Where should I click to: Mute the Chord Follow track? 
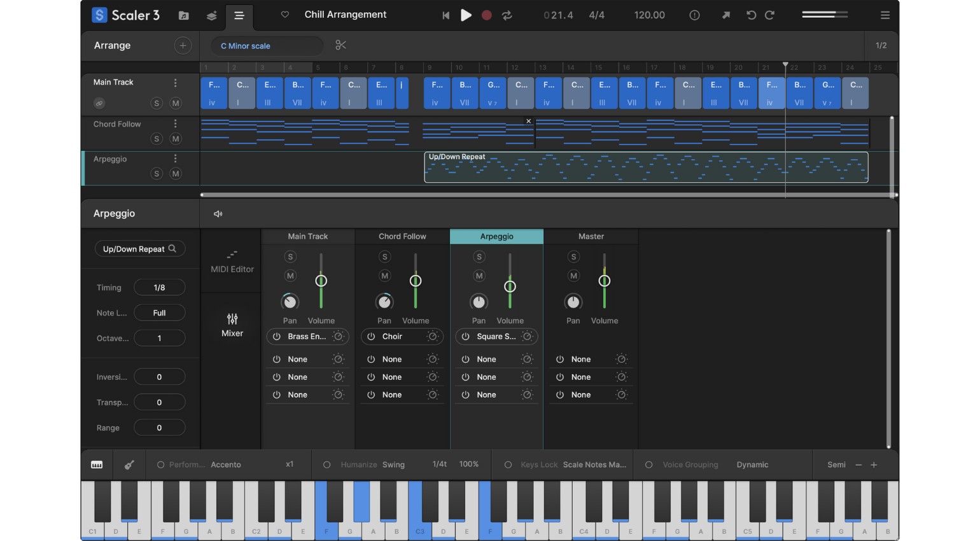pos(176,139)
